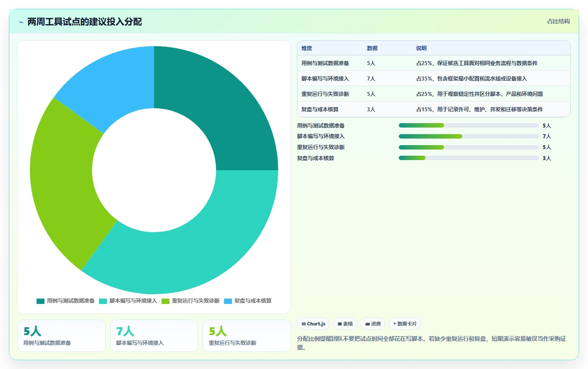Click the 表格 tag chip
Viewport: 588px width, 369px height.
click(x=345, y=324)
